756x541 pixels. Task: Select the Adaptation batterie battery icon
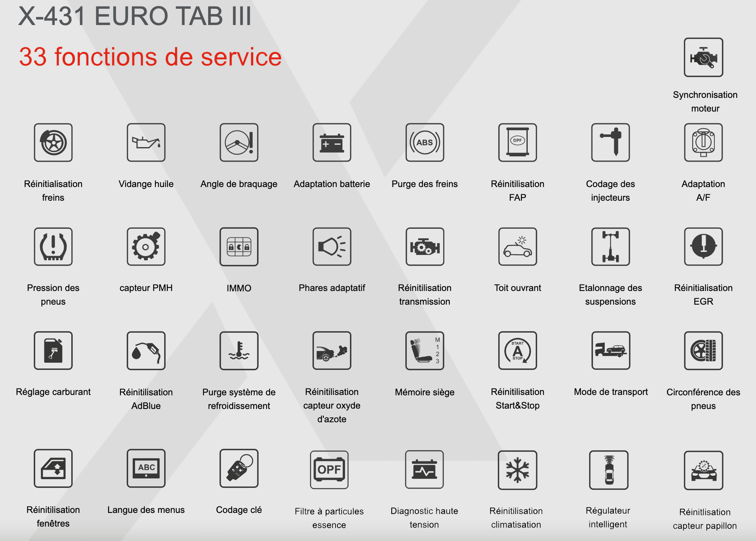click(x=332, y=143)
